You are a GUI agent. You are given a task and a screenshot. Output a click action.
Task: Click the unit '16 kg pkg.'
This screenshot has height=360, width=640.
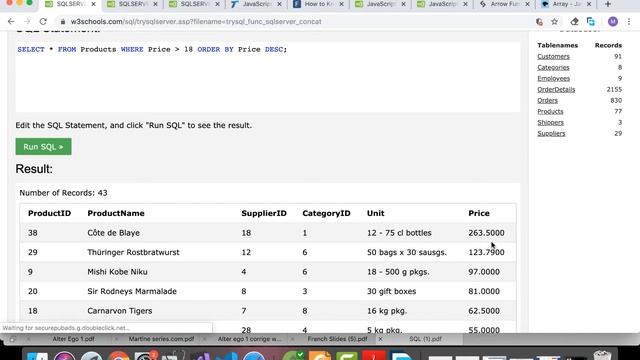tap(387, 311)
